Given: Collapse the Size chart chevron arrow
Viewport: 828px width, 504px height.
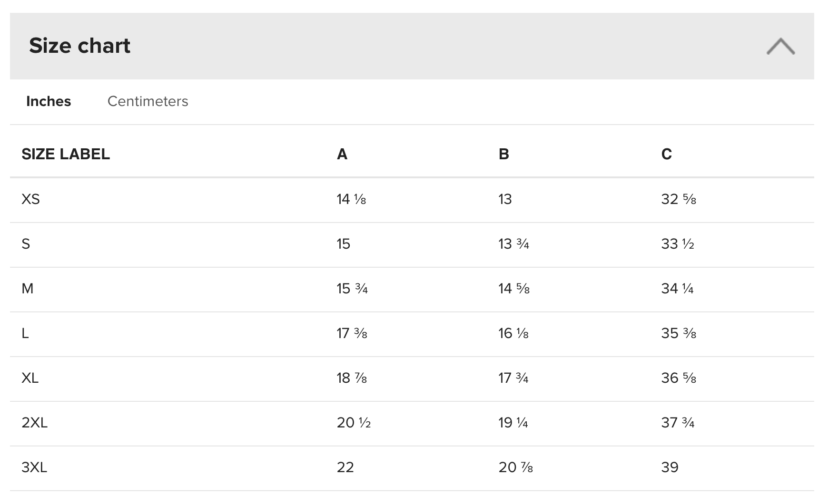Looking at the screenshot, I should pyautogui.click(x=780, y=46).
